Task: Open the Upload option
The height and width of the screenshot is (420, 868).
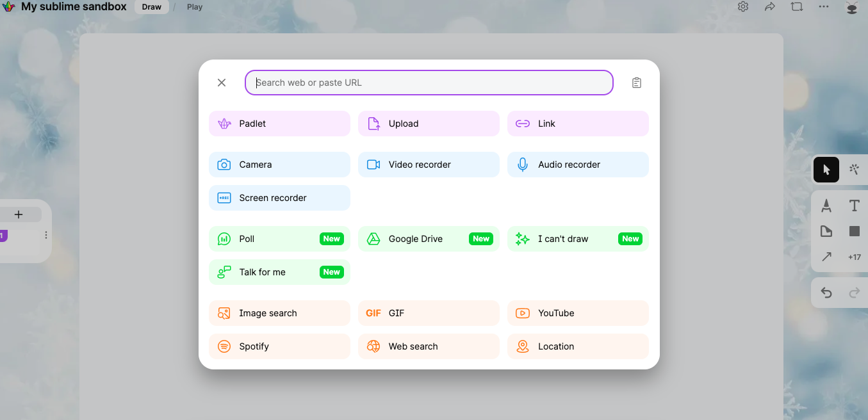Action: pos(429,123)
